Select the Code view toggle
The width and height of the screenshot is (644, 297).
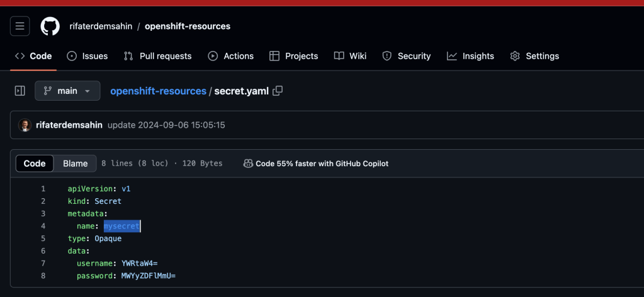[35, 164]
